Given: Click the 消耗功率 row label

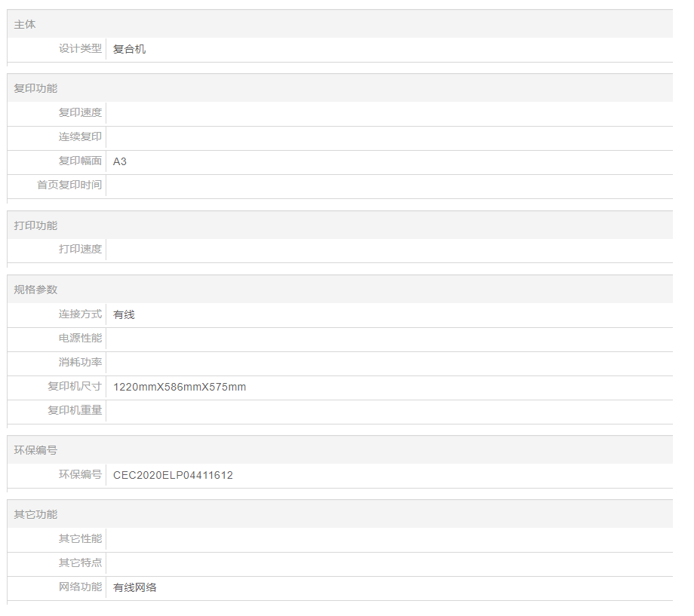Looking at the screenshot, I should point(80,363).
